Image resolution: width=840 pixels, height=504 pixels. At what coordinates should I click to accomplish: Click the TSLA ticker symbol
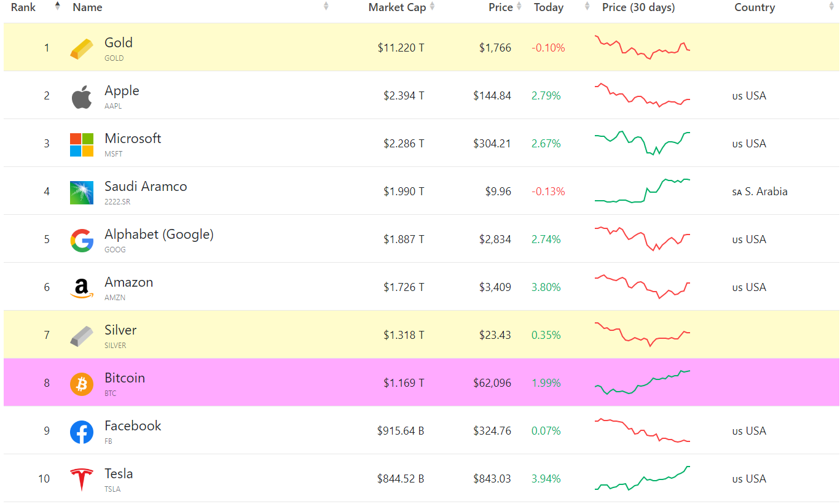[x=112, y=489]
